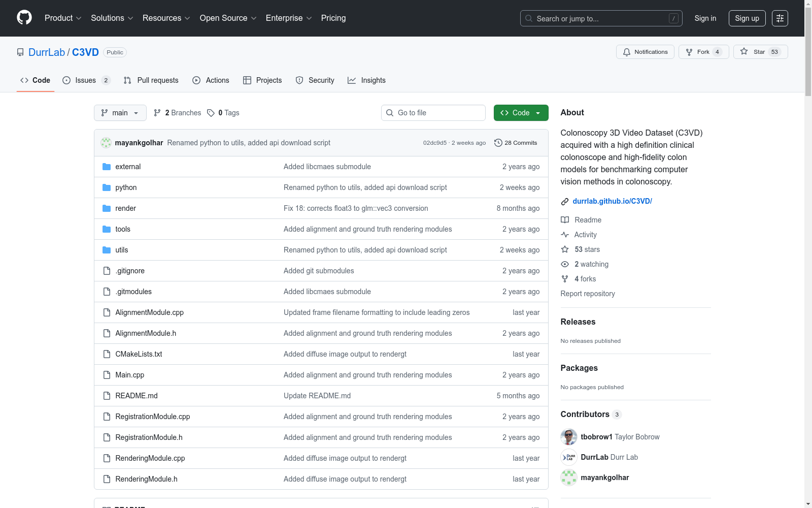Click the tools folder icon
The height and width of the screenshot is (508, 812).
click(107, 229)
